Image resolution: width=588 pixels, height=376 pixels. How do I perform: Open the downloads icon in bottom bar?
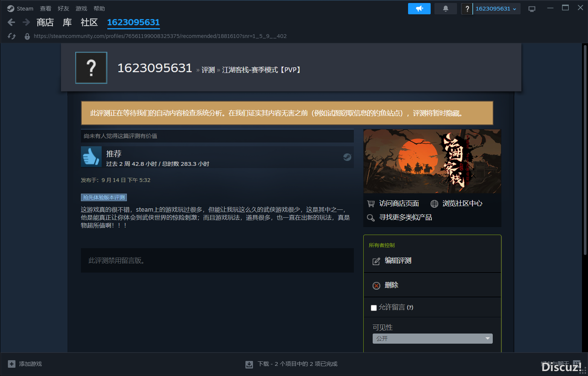point(249,364)
